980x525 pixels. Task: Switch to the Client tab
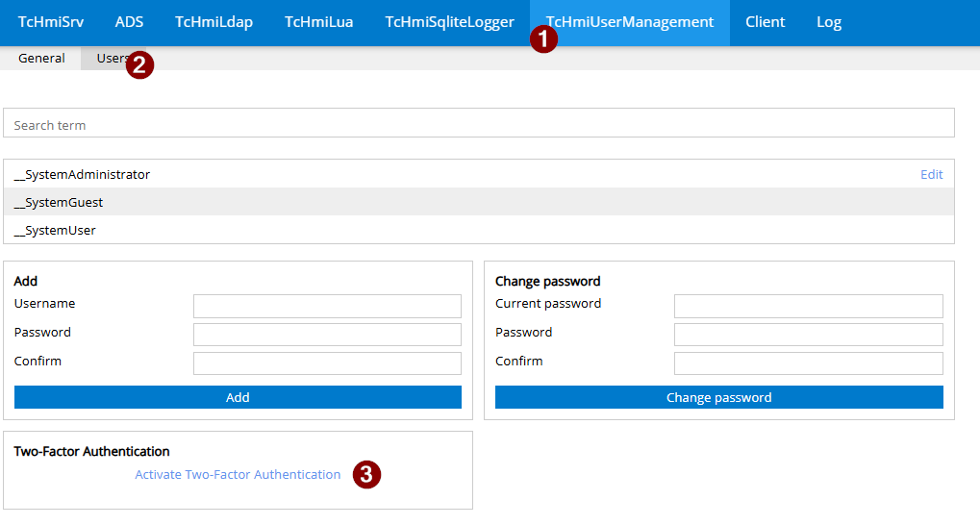pos(765,22)
